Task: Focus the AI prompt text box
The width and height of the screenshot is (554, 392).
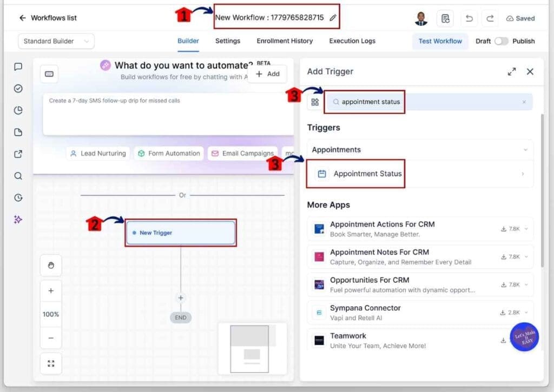Action: [168, 114]
